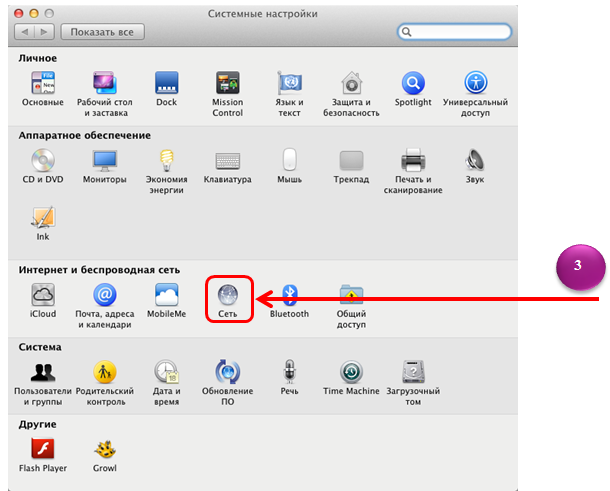Viewport: 610px width, 491px height.
Task: Go forward with the right arrow button
Action: (x=44, y=32)
